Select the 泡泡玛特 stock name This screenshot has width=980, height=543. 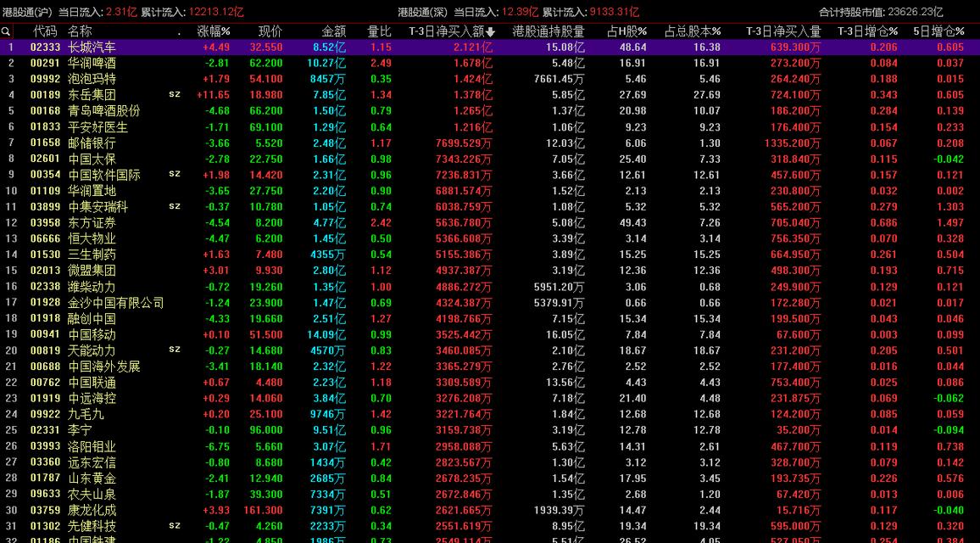tap(92, 79)
